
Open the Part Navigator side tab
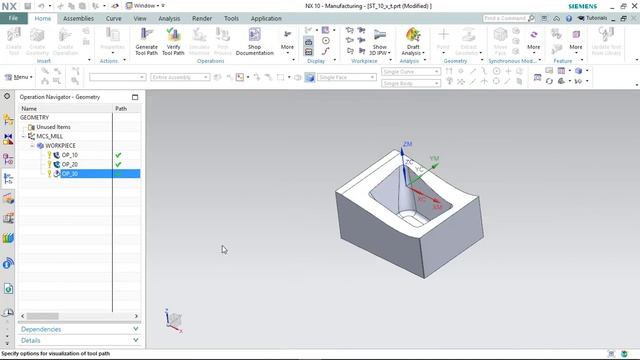click(x=8, y=159)
